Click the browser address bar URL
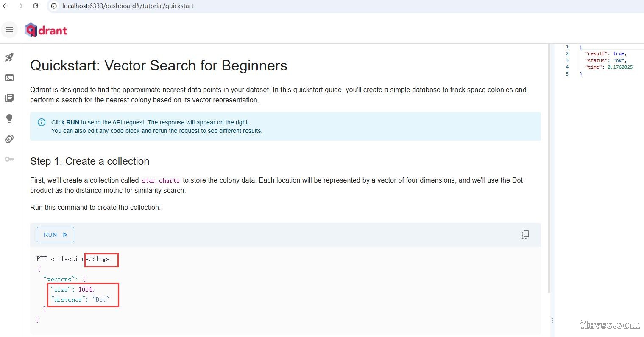 click(x=128, y=6)
